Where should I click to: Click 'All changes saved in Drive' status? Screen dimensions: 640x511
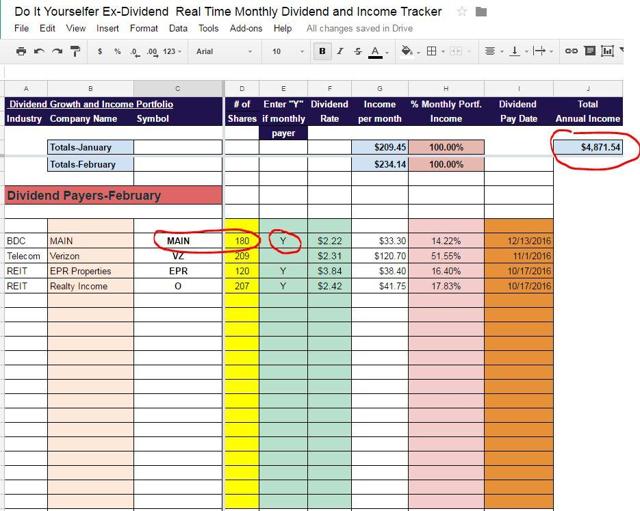click(x=360, y=28)
